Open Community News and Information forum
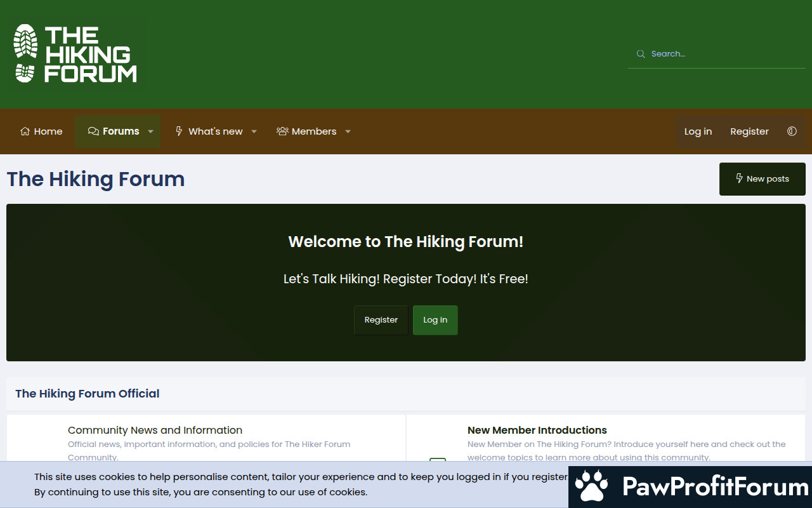 pos(155,430)
